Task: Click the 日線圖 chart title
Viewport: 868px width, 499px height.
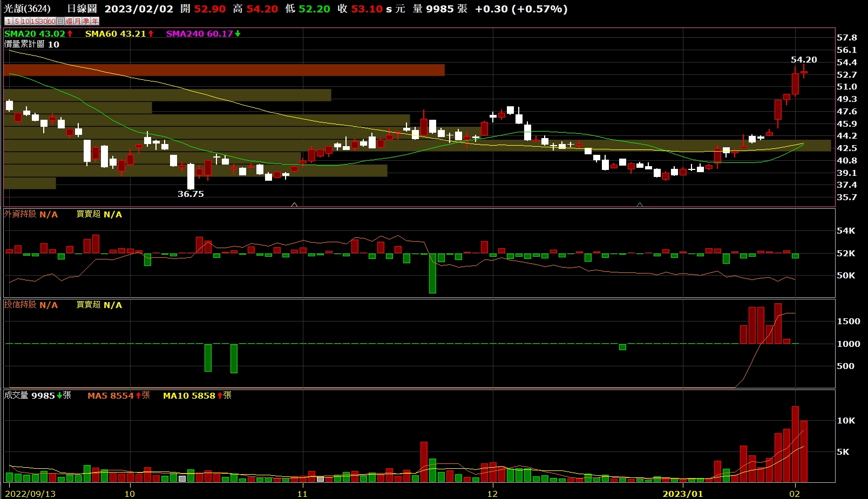Action: [82, 9]
